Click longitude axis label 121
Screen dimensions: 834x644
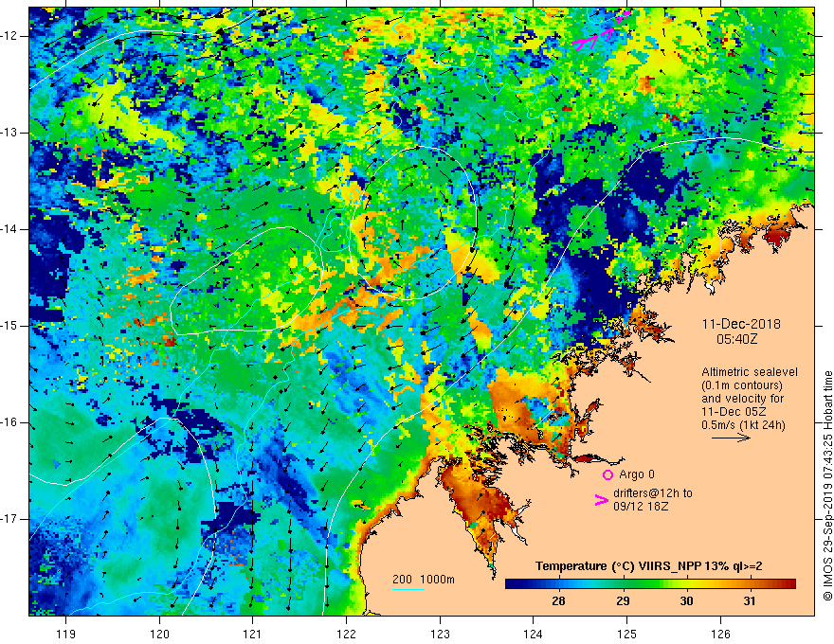(252, 634)
